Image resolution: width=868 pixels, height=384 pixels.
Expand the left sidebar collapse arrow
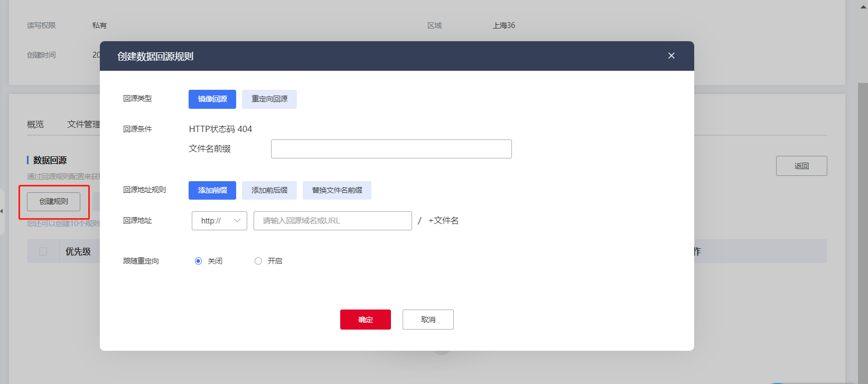(x=2, y=211)
